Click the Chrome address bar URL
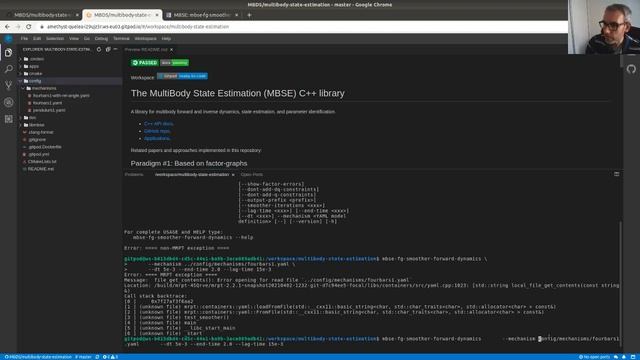The height and width of the screenshot is (360, 640). (x=138, y=27)
